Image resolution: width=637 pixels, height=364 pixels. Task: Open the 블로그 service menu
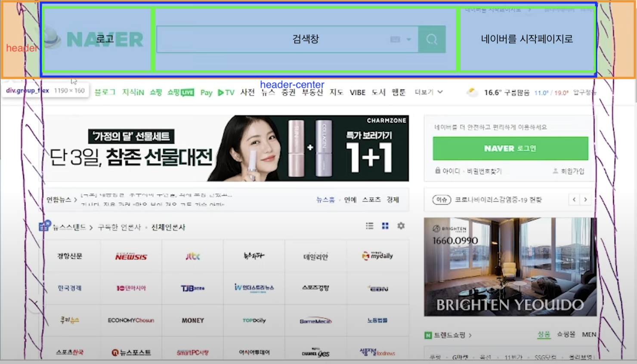click(x=105, y=92)
